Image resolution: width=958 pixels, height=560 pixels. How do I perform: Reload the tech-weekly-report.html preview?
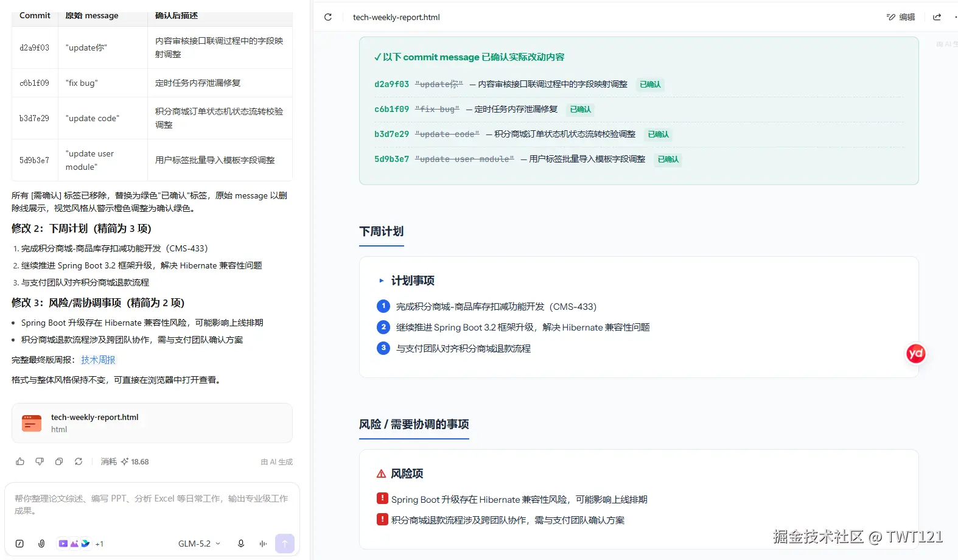coord(328,17)
